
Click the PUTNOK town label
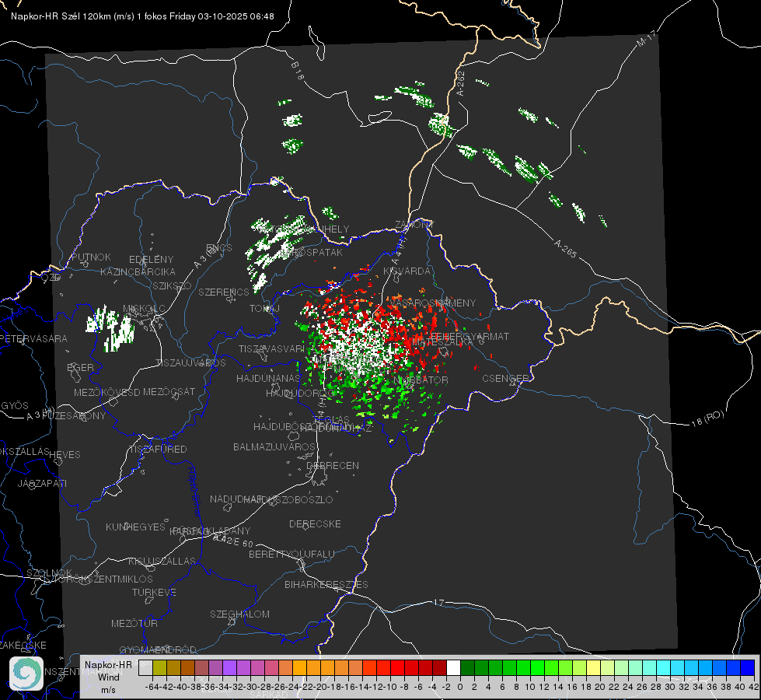coord(92,257)
